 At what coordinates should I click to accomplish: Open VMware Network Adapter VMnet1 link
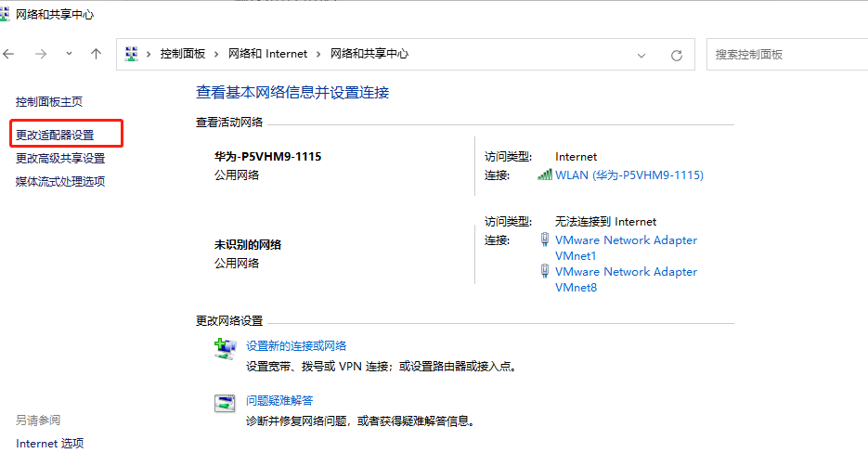click(x=626, y=248)
